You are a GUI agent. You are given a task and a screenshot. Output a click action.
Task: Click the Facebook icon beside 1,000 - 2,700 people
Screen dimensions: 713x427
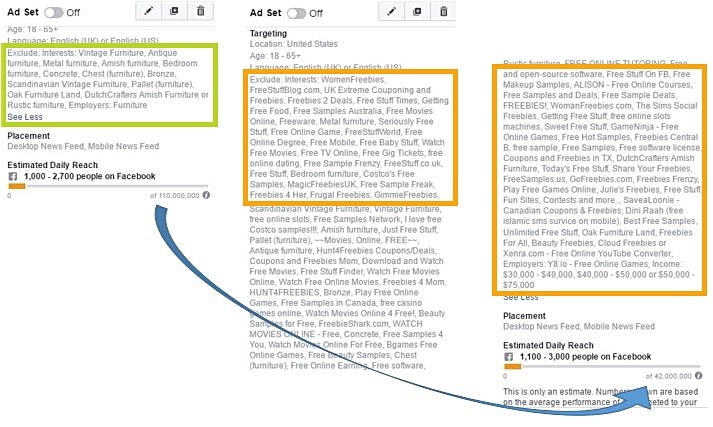(x=13, y=176)
